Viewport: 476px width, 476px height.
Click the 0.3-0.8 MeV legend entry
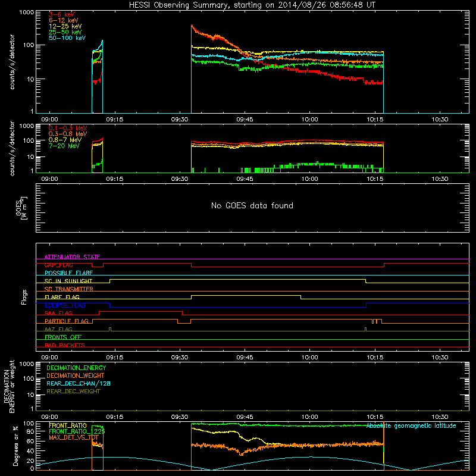68,134
